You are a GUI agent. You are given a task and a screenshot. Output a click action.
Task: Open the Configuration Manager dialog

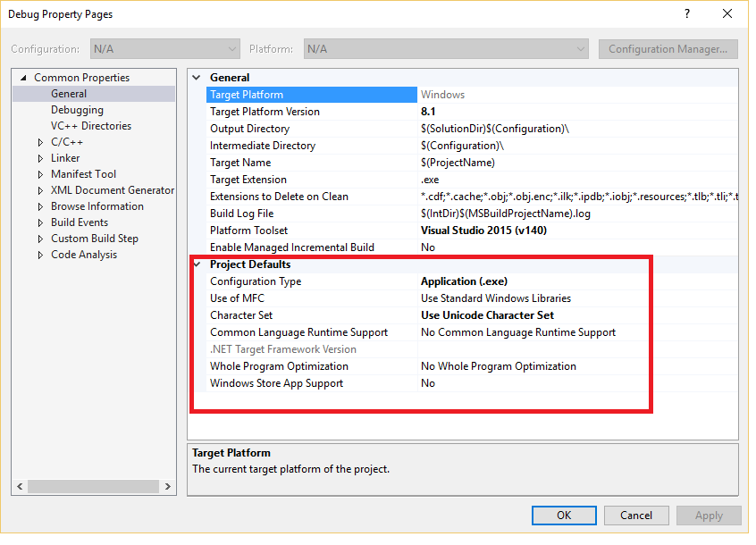point(668,48)
